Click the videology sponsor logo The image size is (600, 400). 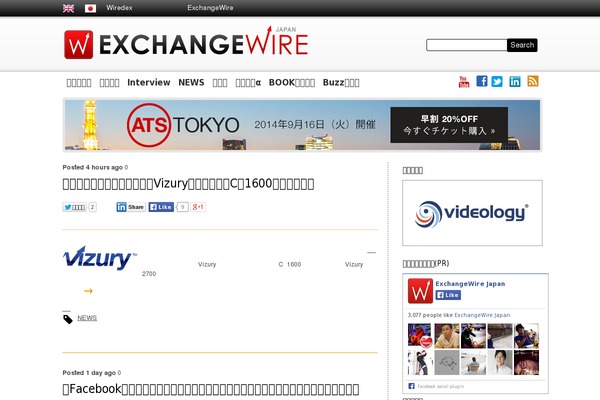pyautogui.click(x=472, y=213)
